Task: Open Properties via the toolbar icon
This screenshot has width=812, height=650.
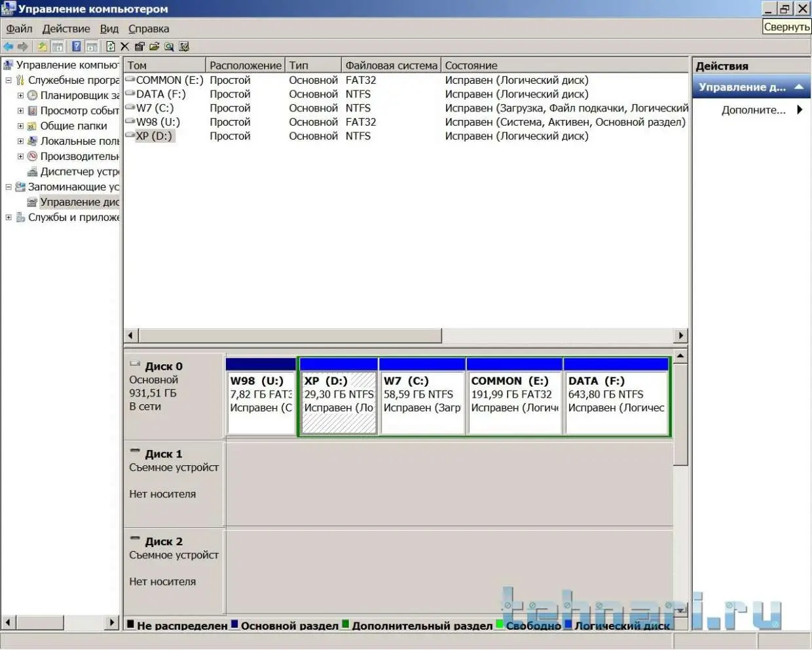Action: tap(139, 47)
